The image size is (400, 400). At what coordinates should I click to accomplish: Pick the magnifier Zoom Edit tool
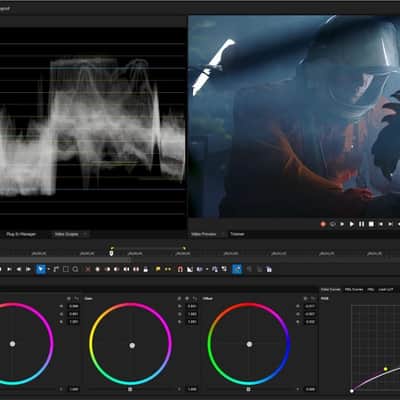(75, 269)
